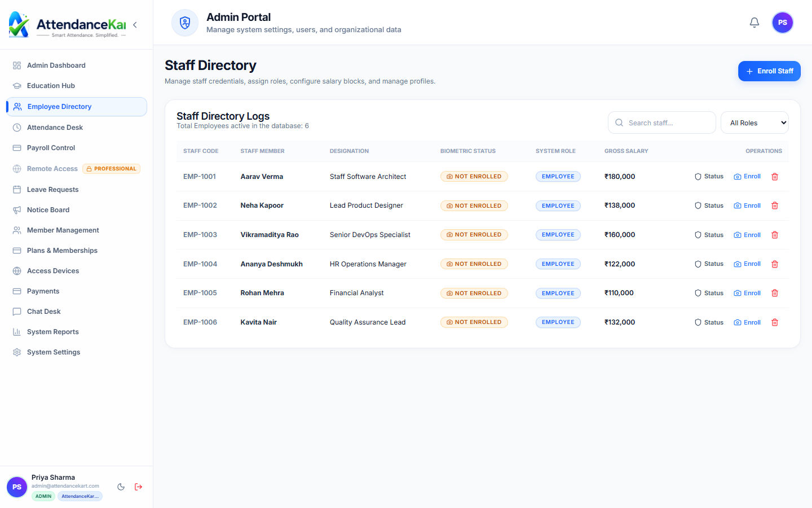The image size is (812, 508).
Task: View System Reports
Action: [x=77, y=332]
